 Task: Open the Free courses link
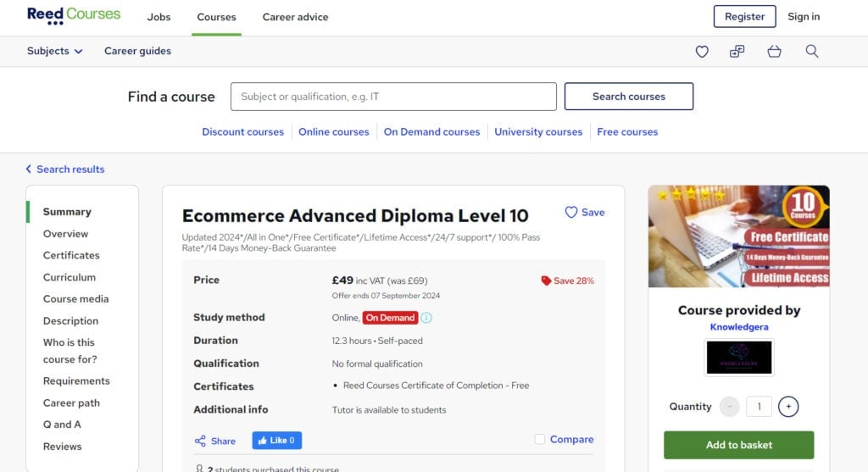(627, 132)
